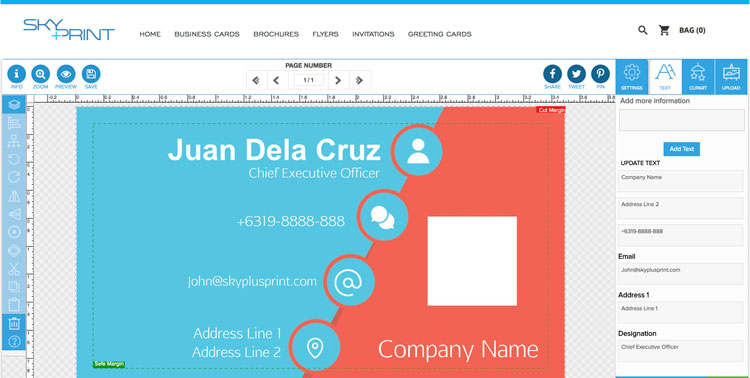Click the scissors cut icon

point(14,269)
